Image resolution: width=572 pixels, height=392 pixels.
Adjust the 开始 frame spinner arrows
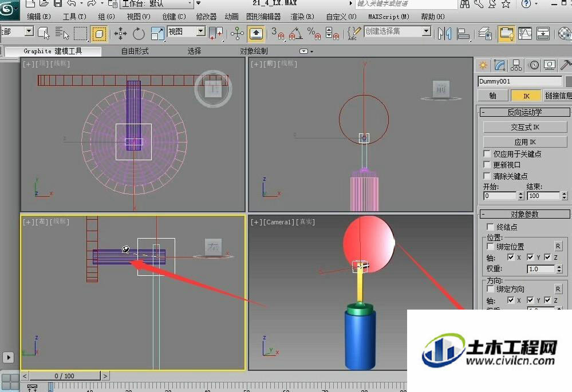tap(521, 196)
